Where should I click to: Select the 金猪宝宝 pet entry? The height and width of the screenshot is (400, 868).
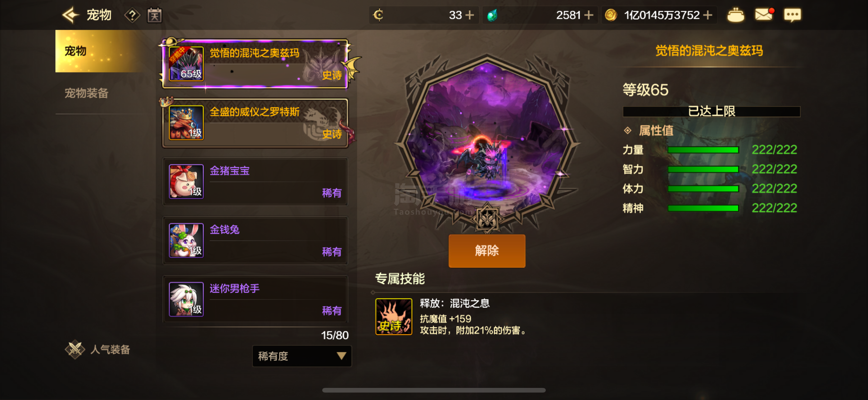pyautogui.click(x=255, y=181)
